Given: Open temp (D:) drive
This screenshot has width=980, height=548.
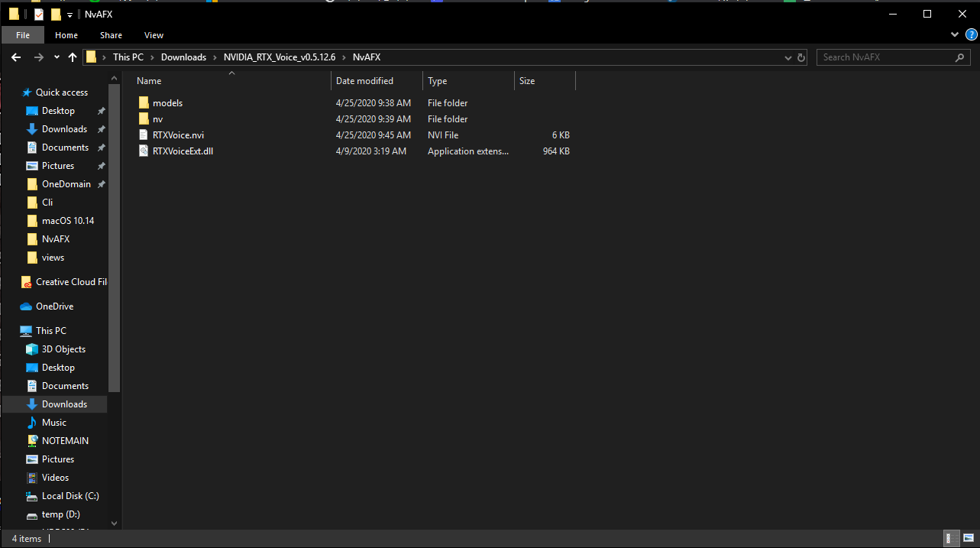Looking at the screenshot, I should (60, 514).
